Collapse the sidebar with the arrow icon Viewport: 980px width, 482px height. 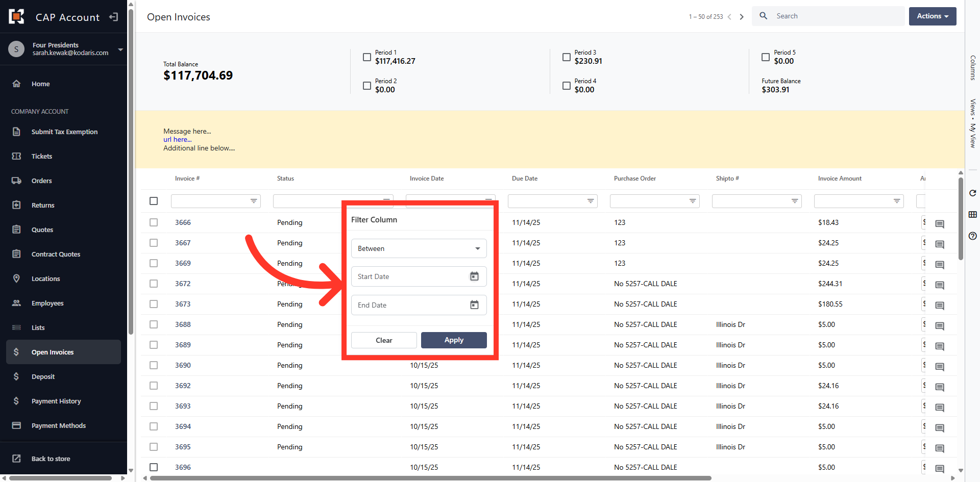(113, 17)
